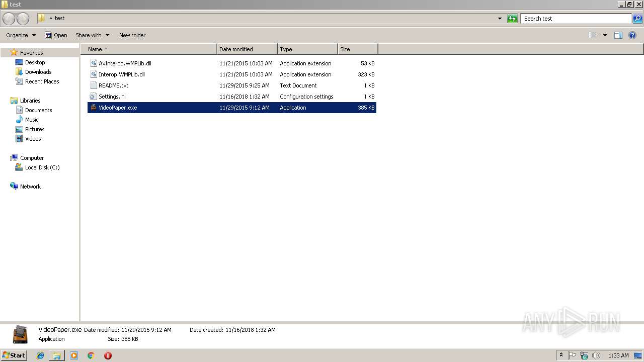Click the test breadcrumb in address bar
Screen dimensions: 644x362
tap(60, 18)
